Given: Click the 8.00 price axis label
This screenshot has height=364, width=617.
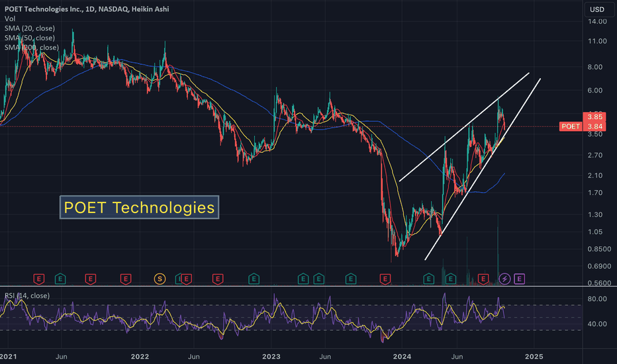Looking at the screenshot, I should 595,67.
